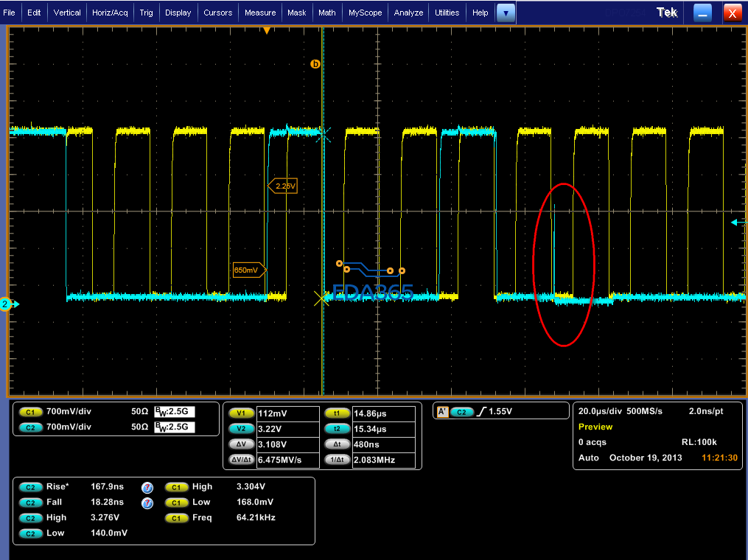Click the info icon beside Fall measurement
The image size is (748, 560).
point(147,503)
